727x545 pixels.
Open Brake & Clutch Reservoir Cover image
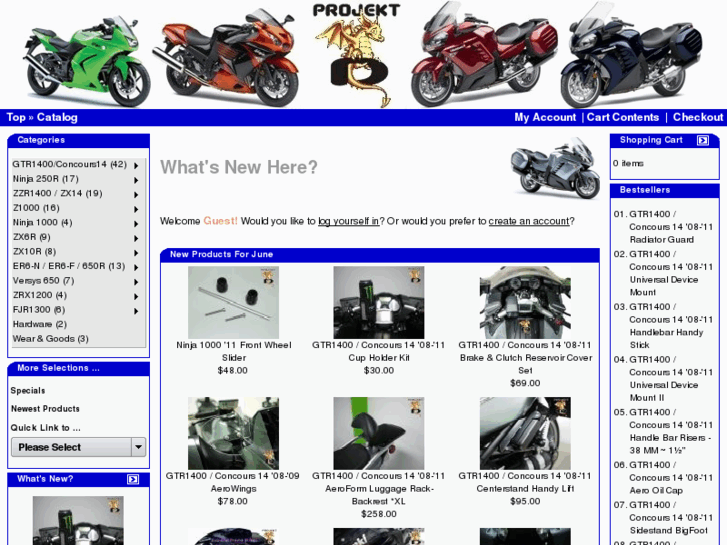[525, 302]
